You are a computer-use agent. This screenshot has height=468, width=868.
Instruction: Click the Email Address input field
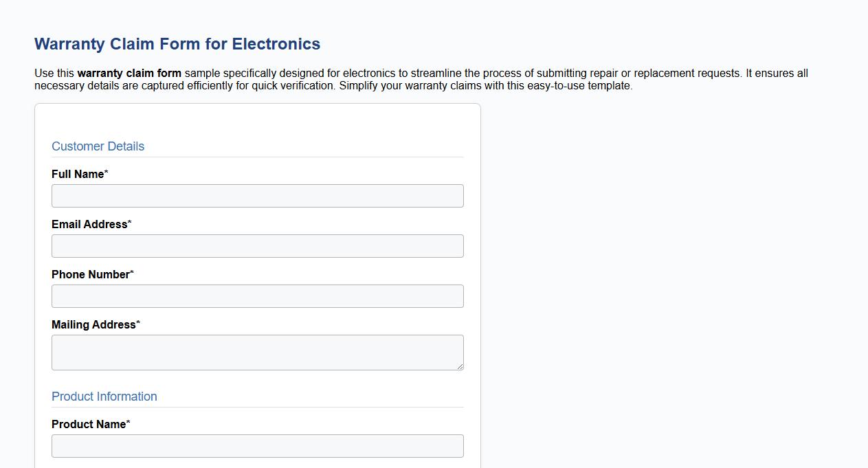coord(257,245)
